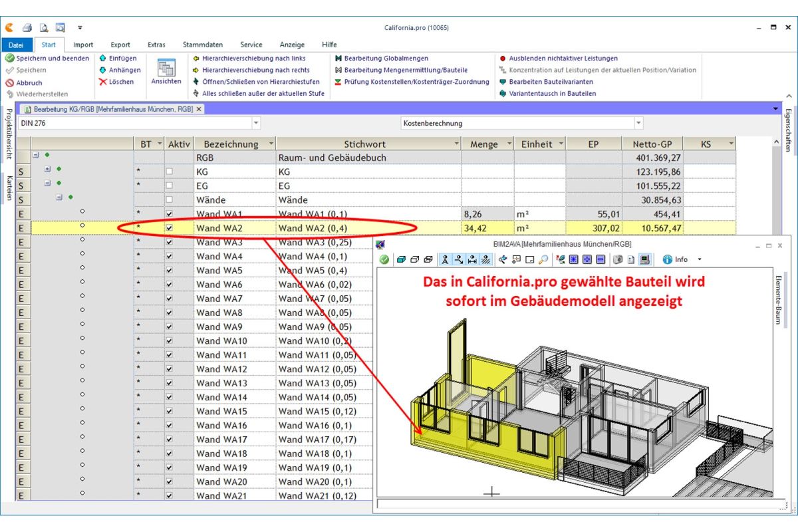This screenshot has height=532, width=798.
Task: Switch to the Stammdaten ribbon tab
Action: [x=203, y=45]
